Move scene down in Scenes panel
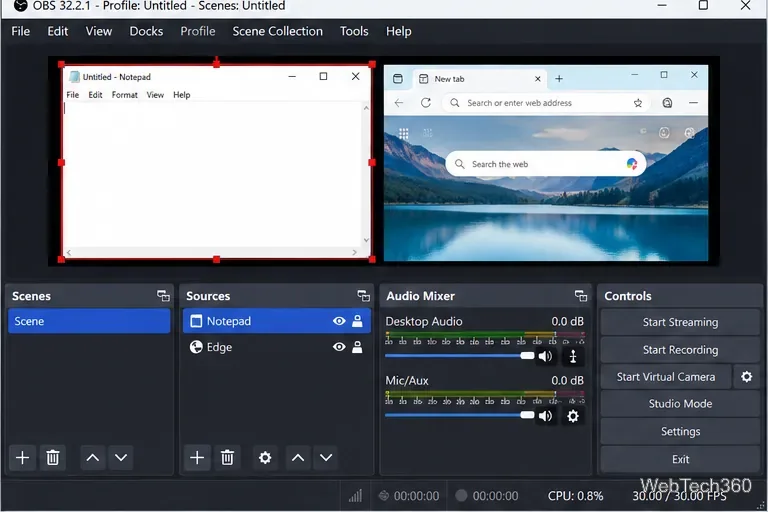The image size is (768, 512). (121, 458)
